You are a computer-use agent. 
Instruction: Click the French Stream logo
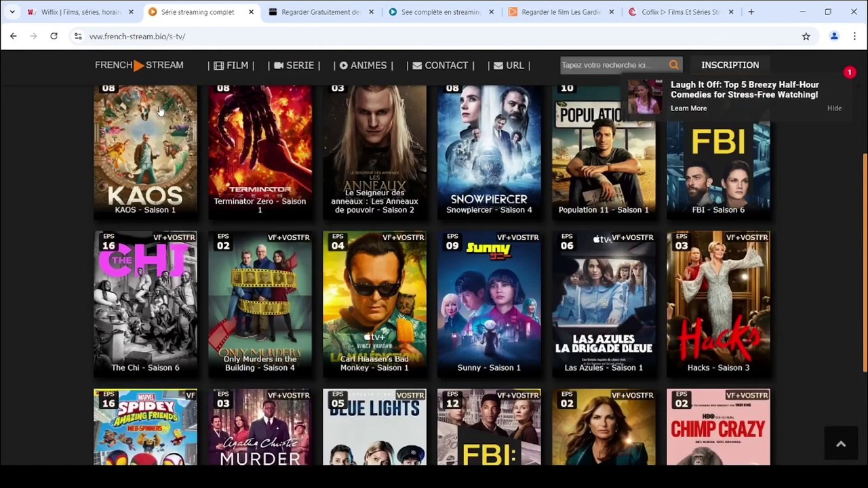tap(139, 65)
